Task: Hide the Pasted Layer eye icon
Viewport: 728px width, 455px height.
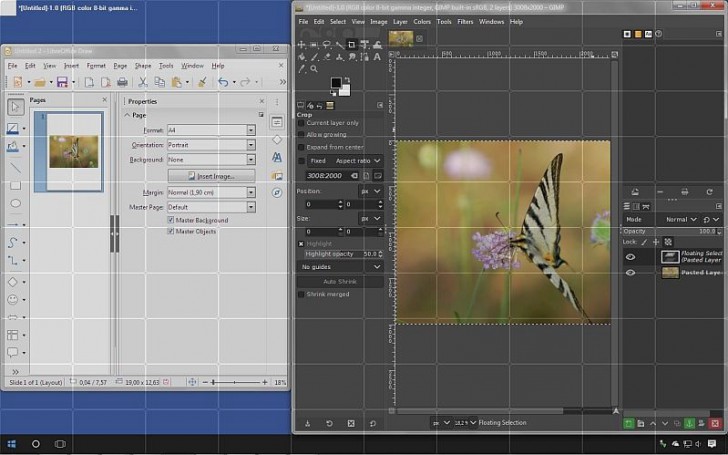Action: click(x=630, y=273)
